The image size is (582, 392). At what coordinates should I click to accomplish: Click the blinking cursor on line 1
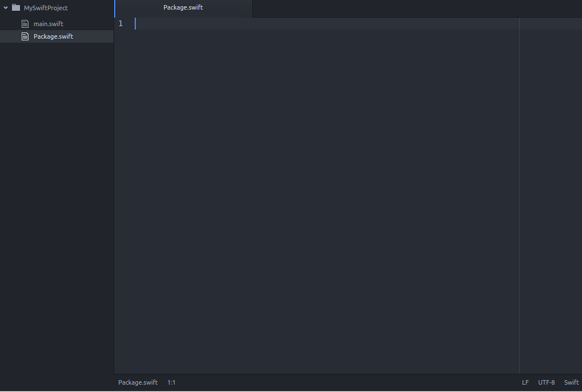point(135,24)
